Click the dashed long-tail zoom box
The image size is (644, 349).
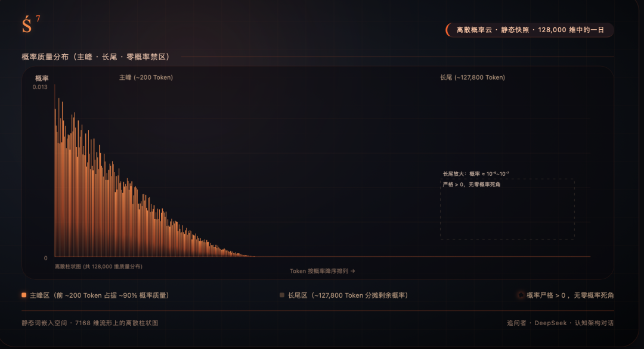507,208
